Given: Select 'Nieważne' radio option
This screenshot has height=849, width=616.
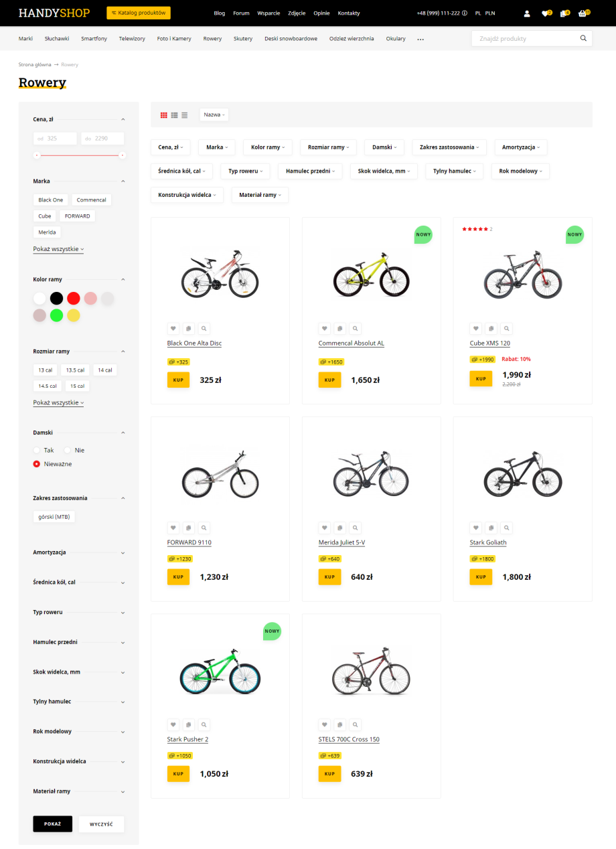Looking at the screenshot, I should [37, 464].
